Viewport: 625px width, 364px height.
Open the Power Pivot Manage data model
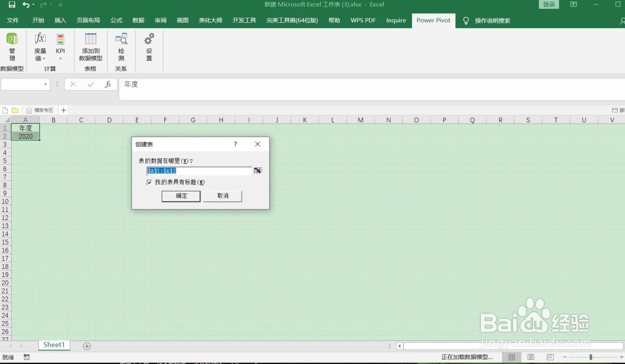pos(12,47)
